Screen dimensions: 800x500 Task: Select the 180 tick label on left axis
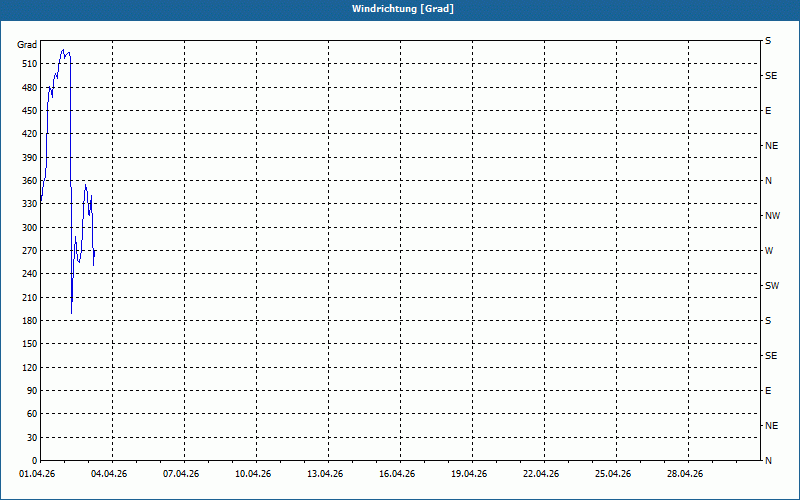pos(28,321)
